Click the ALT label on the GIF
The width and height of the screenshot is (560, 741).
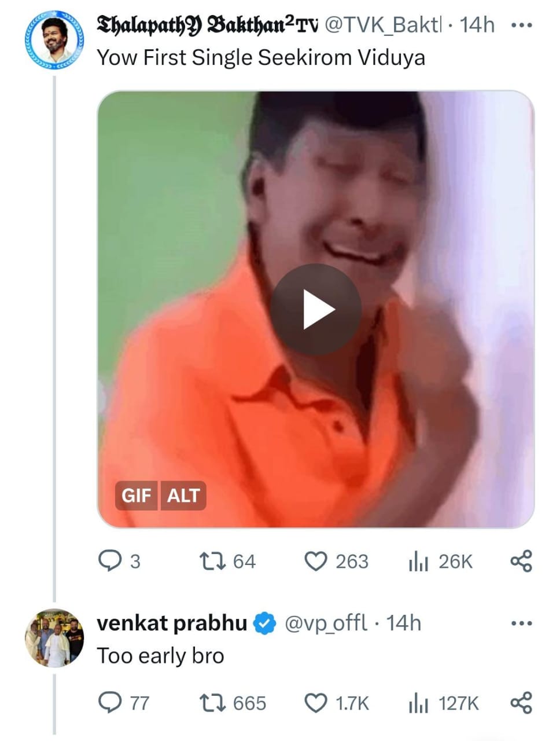click(183, 496)
